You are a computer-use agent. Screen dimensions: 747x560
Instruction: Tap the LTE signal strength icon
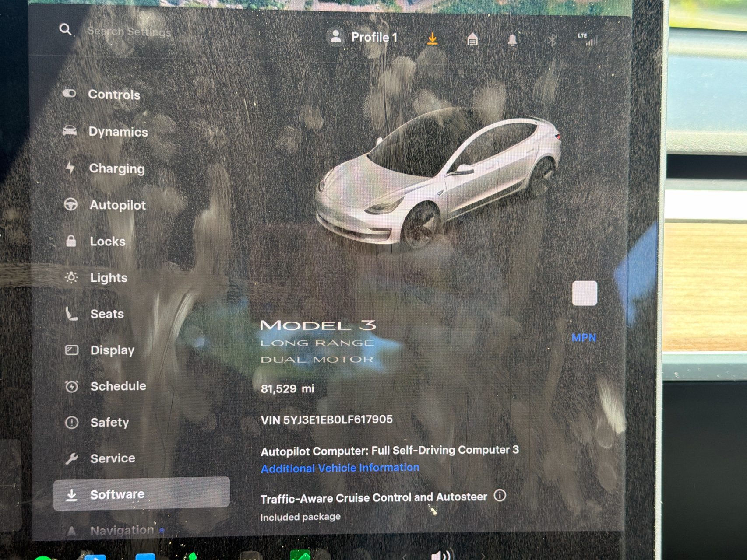(x=588, y=39)
